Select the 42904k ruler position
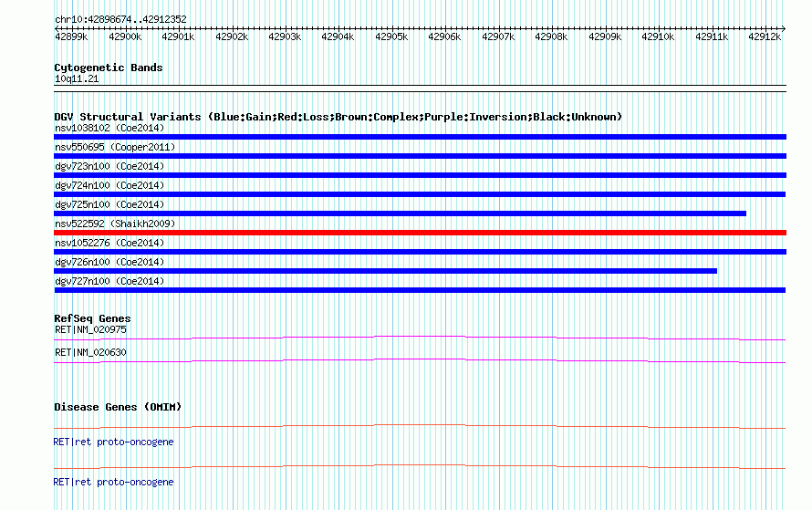 tap(338, 36)
